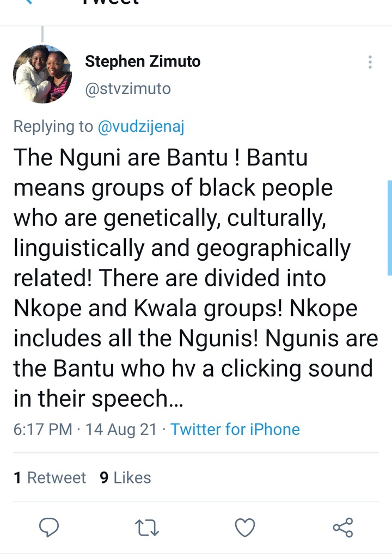Click the Replying to label
Viewport: 392px width, 558px height.
[53, 127]
